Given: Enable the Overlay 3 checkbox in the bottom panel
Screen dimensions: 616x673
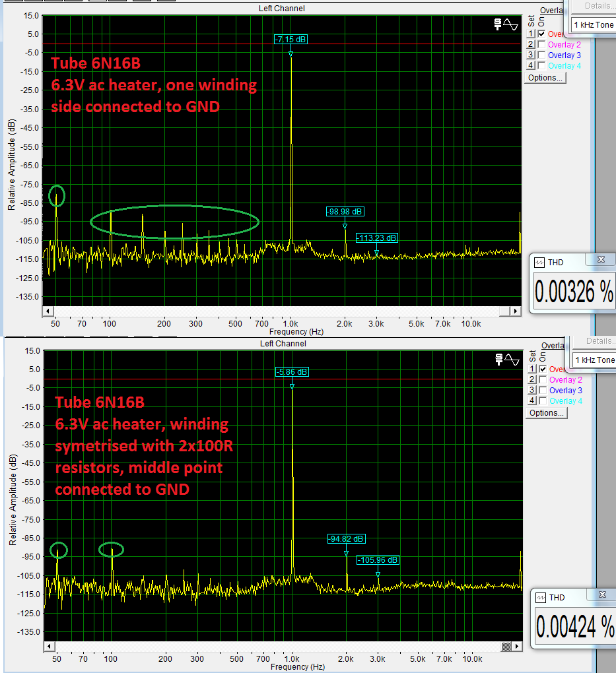Looking at the screenshot, I should pos(543,390).
